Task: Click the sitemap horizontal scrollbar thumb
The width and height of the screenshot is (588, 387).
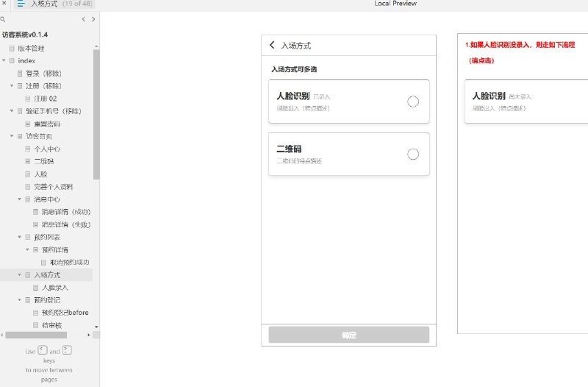Action: pos(36,335)
